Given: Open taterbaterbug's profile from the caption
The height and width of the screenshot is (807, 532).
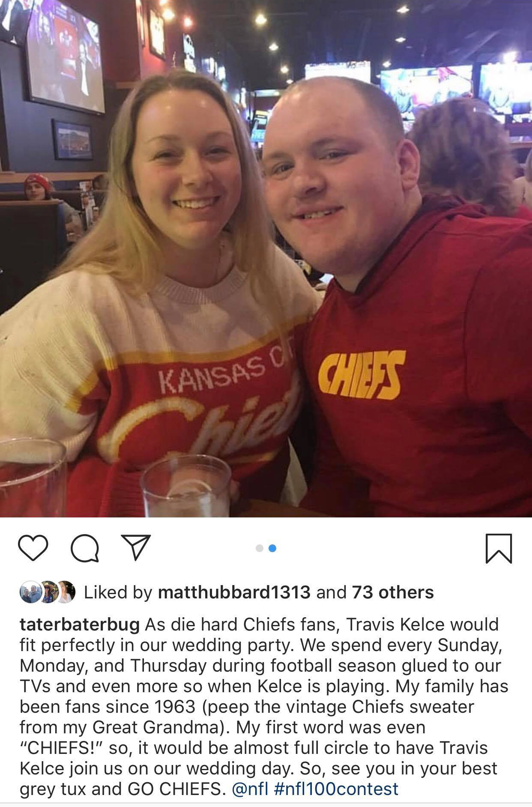Looking at the screenshot, I should click(x=80, y=625).
